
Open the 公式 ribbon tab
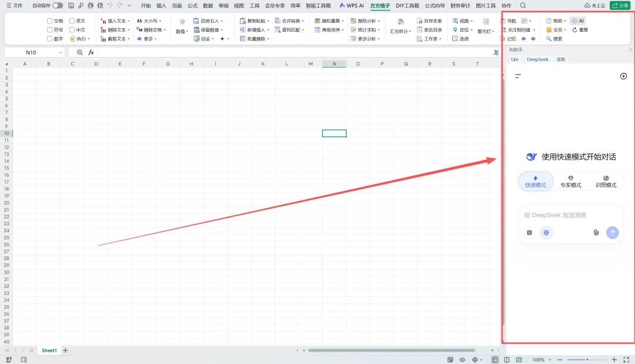[x=192, y=6]
